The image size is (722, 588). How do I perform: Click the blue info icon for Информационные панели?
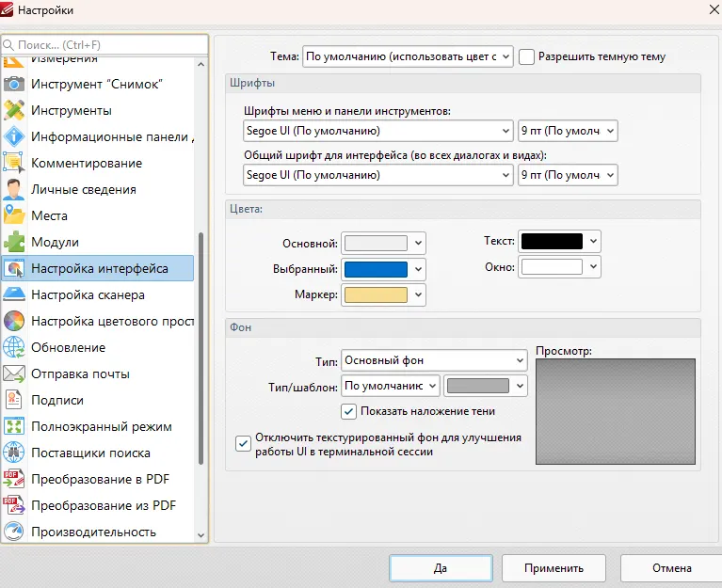point(14,136)
